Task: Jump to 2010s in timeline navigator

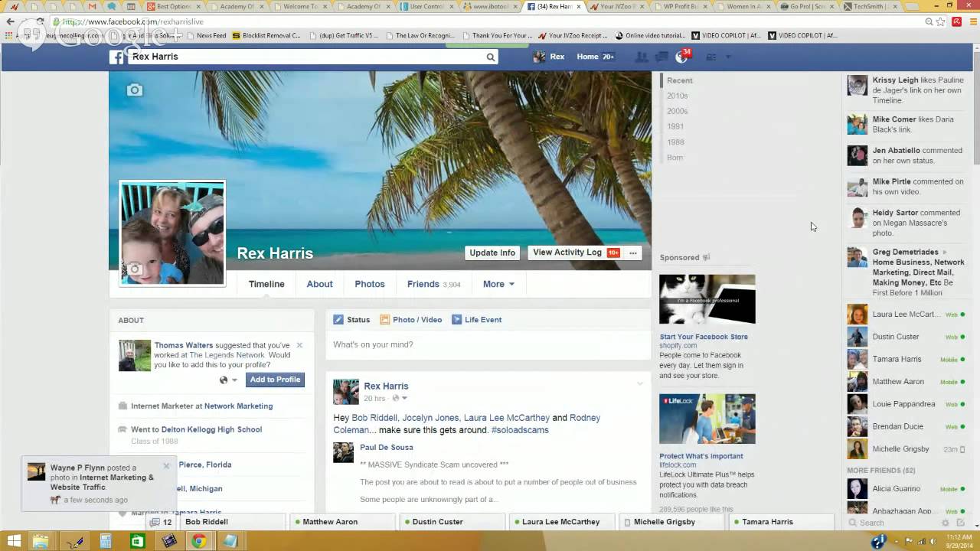Action: (677, 96)
